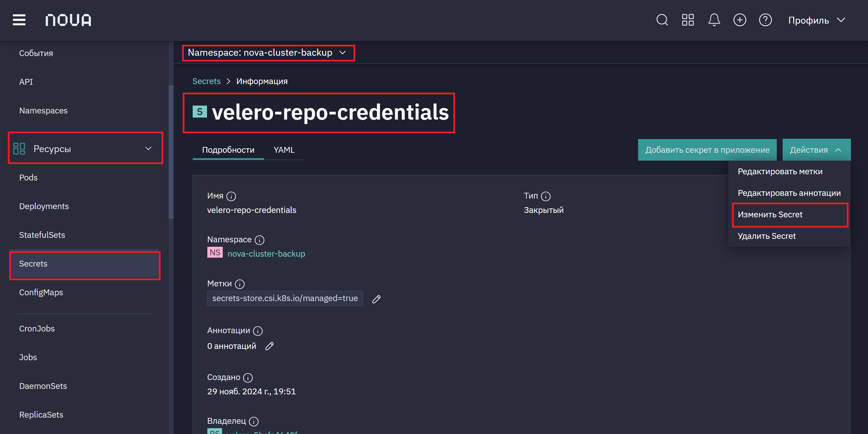Navigate to Jobs in sidebar
868x434 pixels.
coord(28,357)
